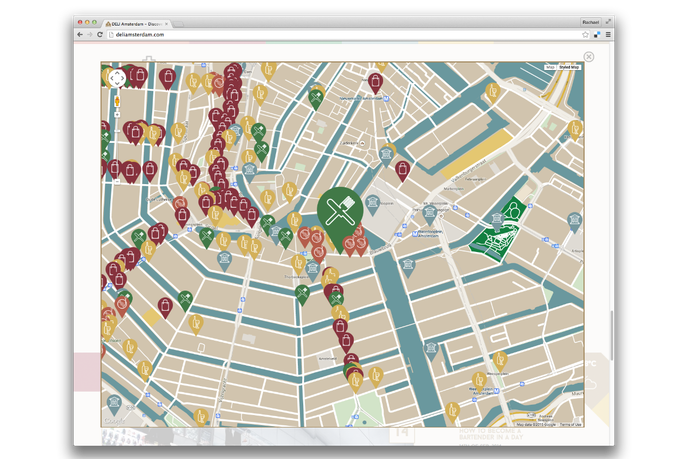Click the Street View pegman icon
The width and height of the screenshot is (688, 459).
[x=117, y=100]
